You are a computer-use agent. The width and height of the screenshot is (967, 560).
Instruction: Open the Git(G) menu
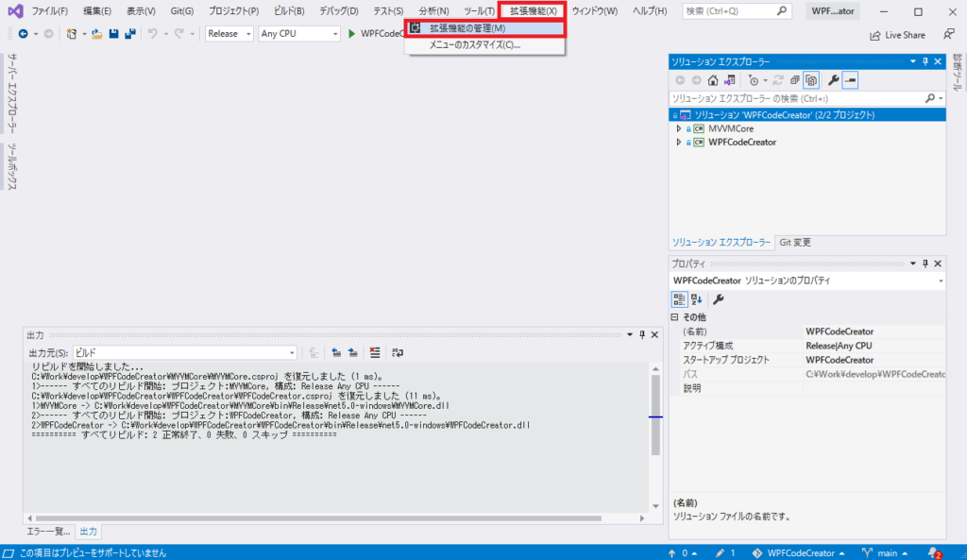click(x=182, y=11)
